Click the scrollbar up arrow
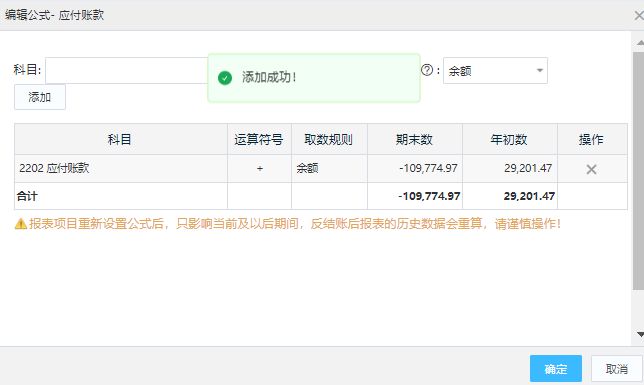The image size is (644, 385). [640, 42]
